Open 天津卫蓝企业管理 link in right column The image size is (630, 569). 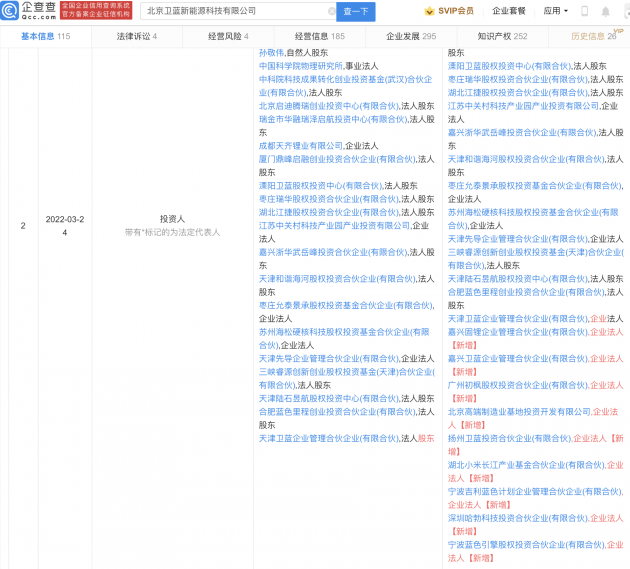[518, 318]
